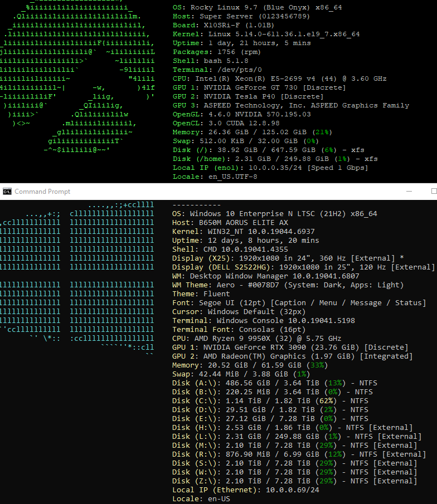Click the Display (DELL S2522HG) line

[303, 267]
